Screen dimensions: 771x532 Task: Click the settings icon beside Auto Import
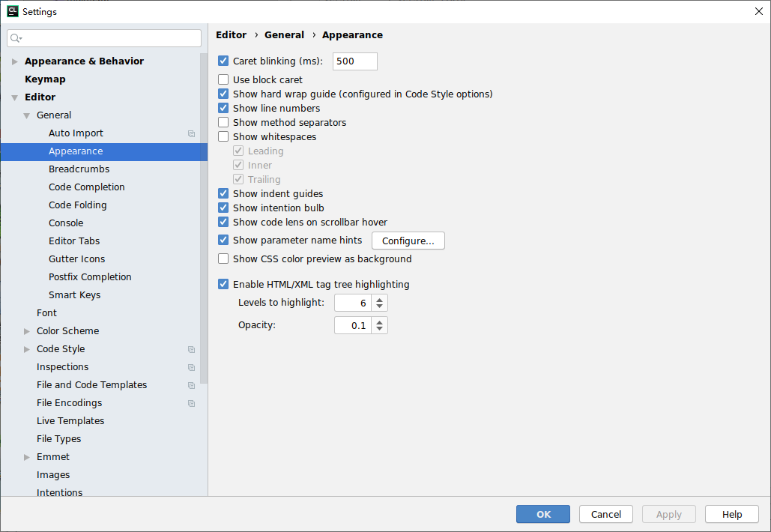coord(191,133)
